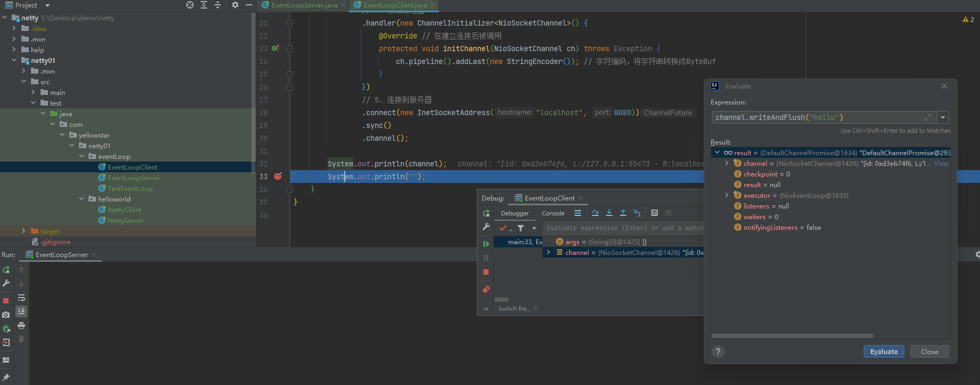
Task: Open the expression history dropdown
Action: (943, 117)
